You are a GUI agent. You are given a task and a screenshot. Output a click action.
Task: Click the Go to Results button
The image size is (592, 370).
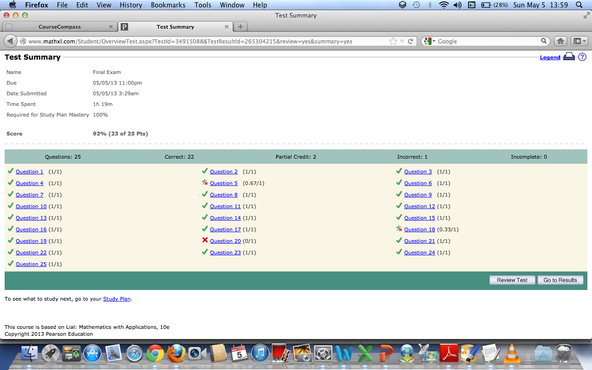[x=560, y=280]
